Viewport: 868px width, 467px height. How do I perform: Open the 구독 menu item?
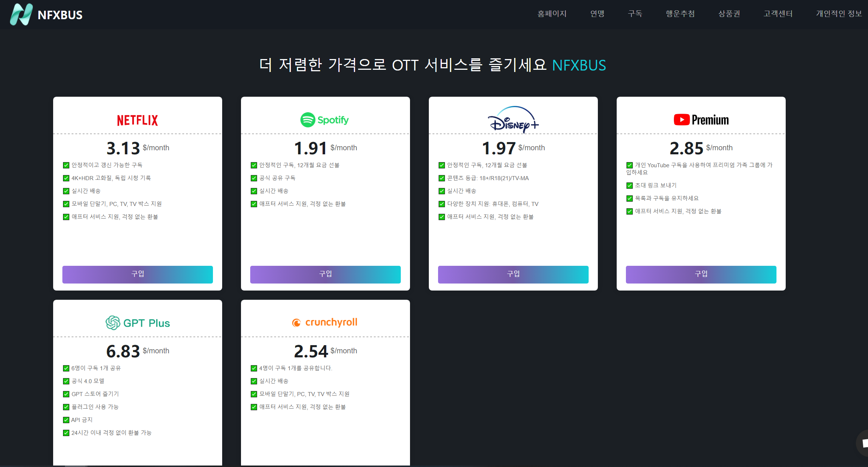pos(635,14)
